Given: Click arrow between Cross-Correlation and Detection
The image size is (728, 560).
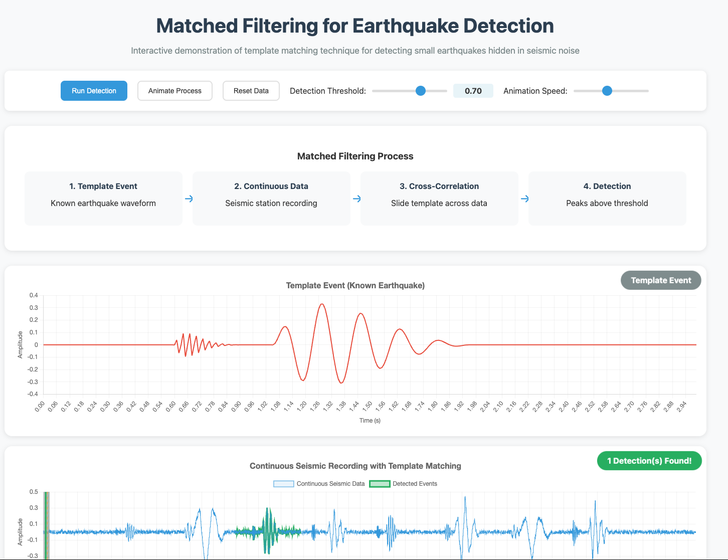Looking at the screenshot, I should click(524, 199).
